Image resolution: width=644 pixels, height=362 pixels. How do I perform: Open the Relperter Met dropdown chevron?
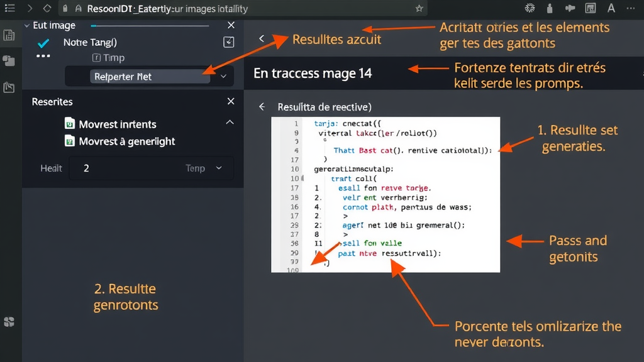(x=223, y=77)
